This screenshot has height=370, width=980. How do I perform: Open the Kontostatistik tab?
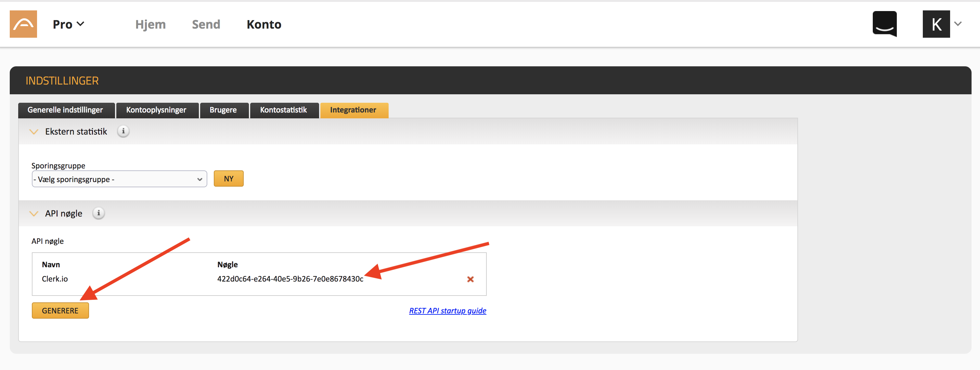pyautogui.click(x=283, y=110)
